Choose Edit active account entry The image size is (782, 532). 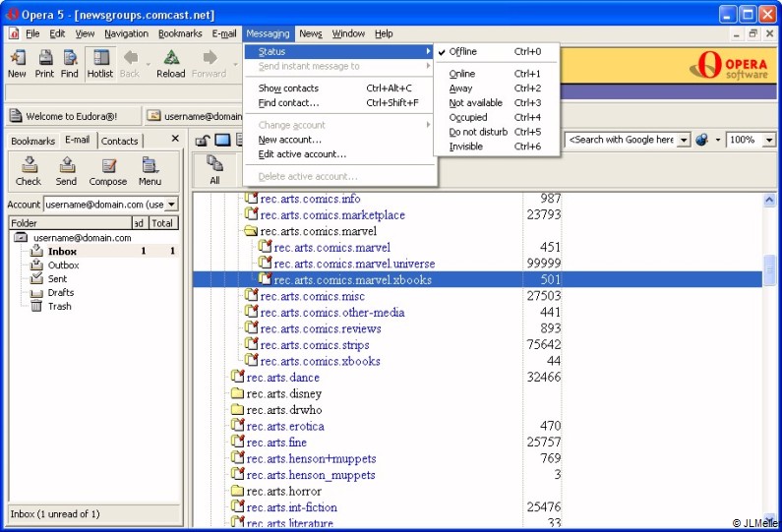(338, 154)
